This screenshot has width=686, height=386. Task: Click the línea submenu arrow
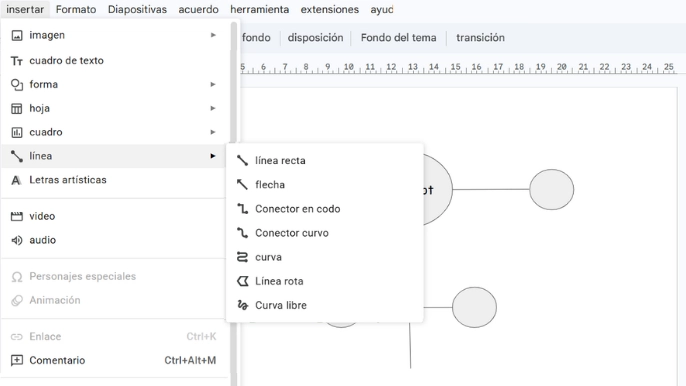tap(213, 156)
